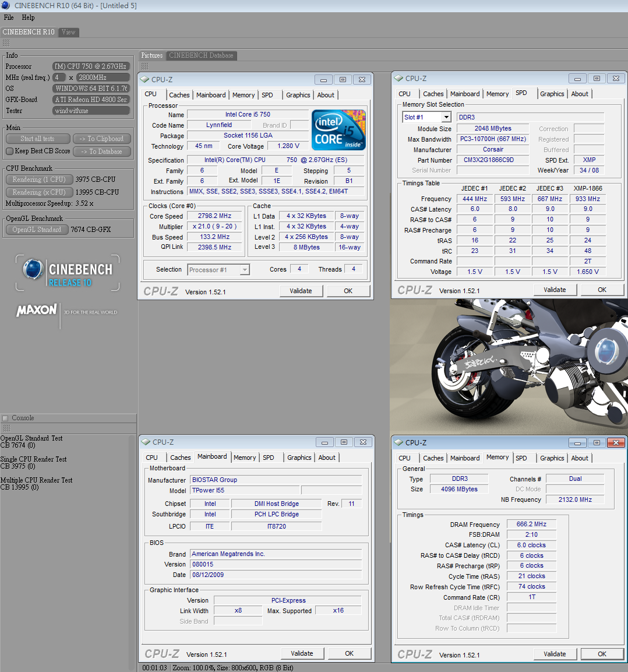Close the CPU-Z Memory window
The image size is (628, 672).
[x=616, y=443]
